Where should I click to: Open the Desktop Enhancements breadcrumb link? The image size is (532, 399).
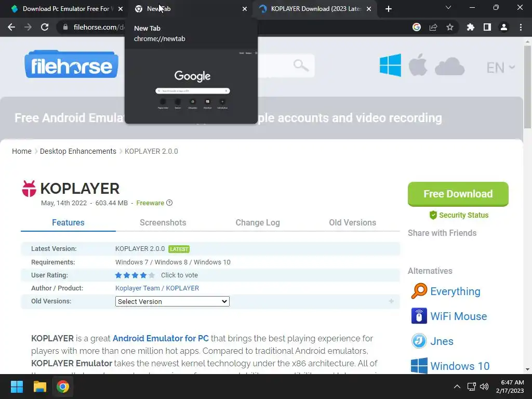tap(78, 151)
